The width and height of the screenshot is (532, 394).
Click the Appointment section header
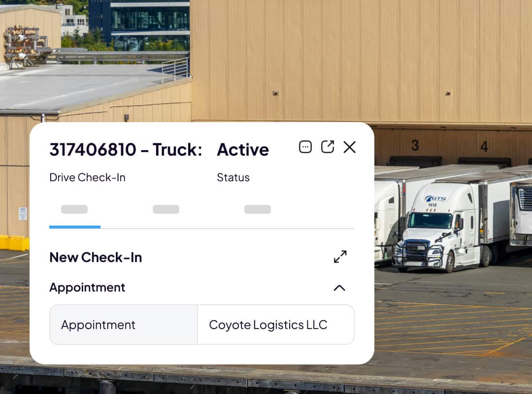87,288
